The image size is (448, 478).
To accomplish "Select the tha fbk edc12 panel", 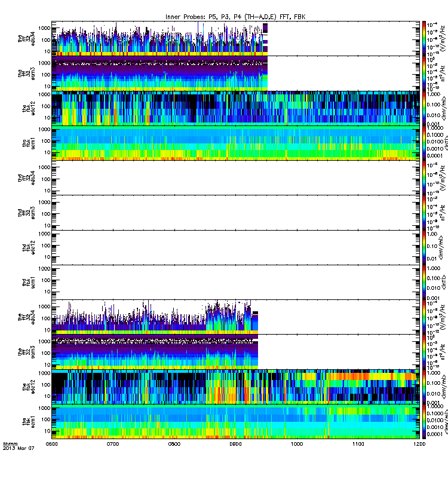I will pyautogui.click(x=235, y=108).
